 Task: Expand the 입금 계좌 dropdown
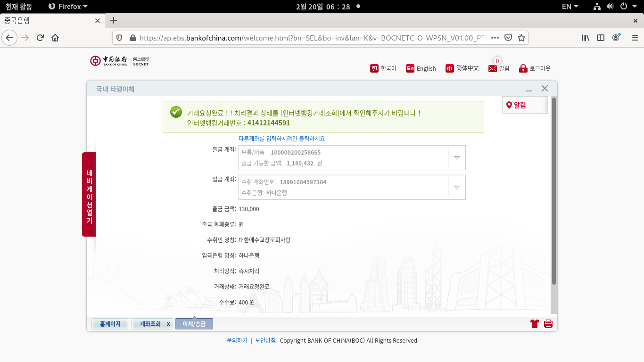pos(456,188)
